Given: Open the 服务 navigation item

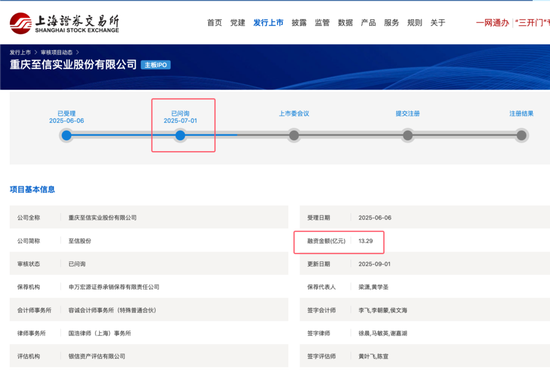Looking at the screenshot, I should [391, 23].
